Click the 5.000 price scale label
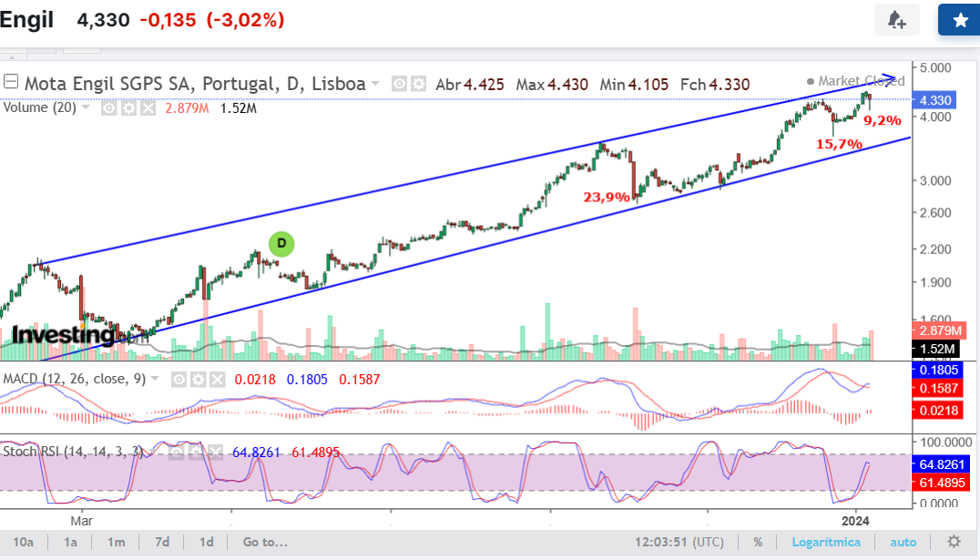The height and width of the screenshot is (560, 980). 935,67
